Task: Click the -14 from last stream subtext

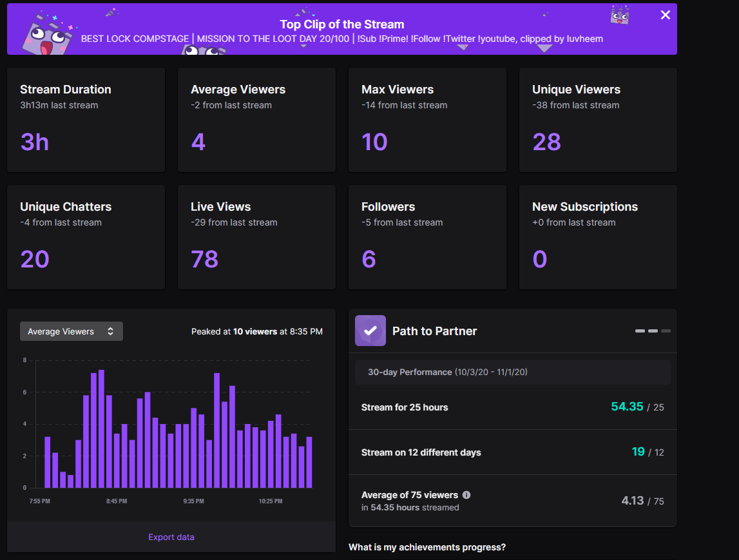Action: 405,105
